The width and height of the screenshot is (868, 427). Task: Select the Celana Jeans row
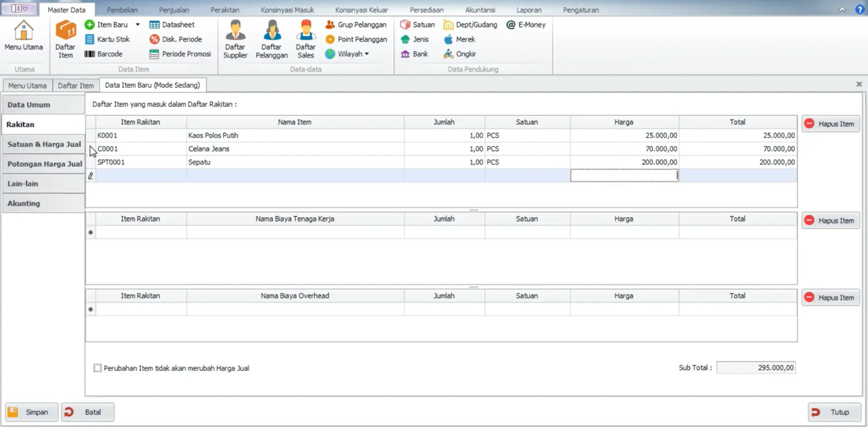click(209, 149)
